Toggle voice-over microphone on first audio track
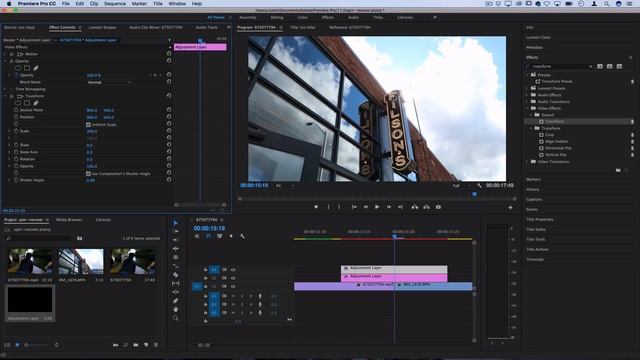The image size is (640, 360). coord(260,296)
